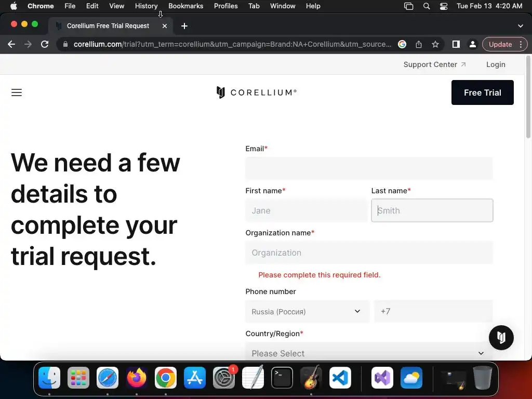Click the Organization name input field
This screenshot has width=532, height=399.
point(369,252)
